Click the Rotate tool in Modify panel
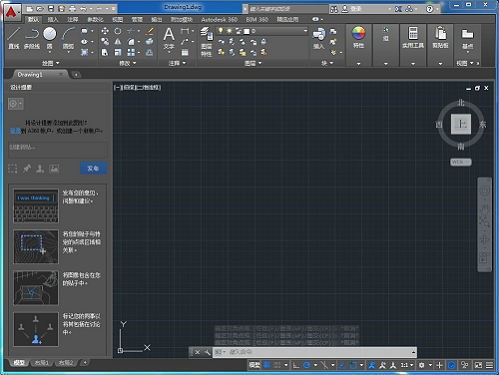The height and width of the screenshot is (375, 499). [x=118, y=31]
